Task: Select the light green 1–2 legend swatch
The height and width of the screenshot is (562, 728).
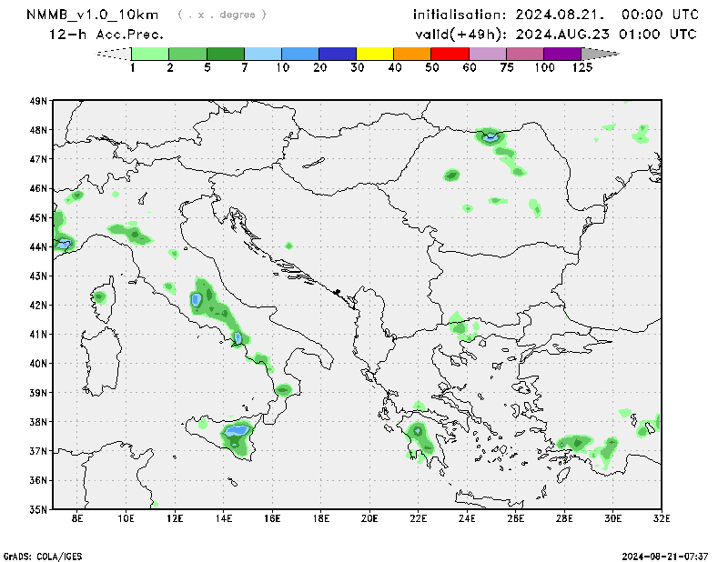Action: tap(150, 54)
